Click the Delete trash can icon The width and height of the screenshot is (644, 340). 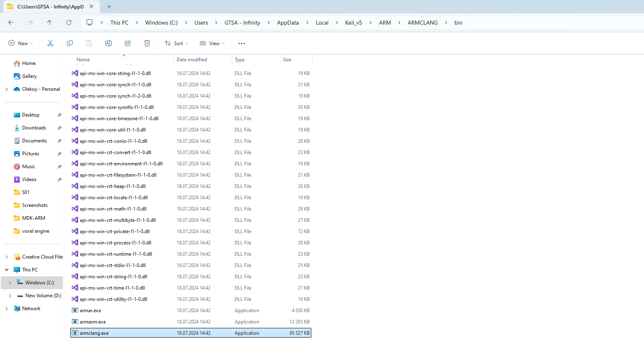point(147,43)
